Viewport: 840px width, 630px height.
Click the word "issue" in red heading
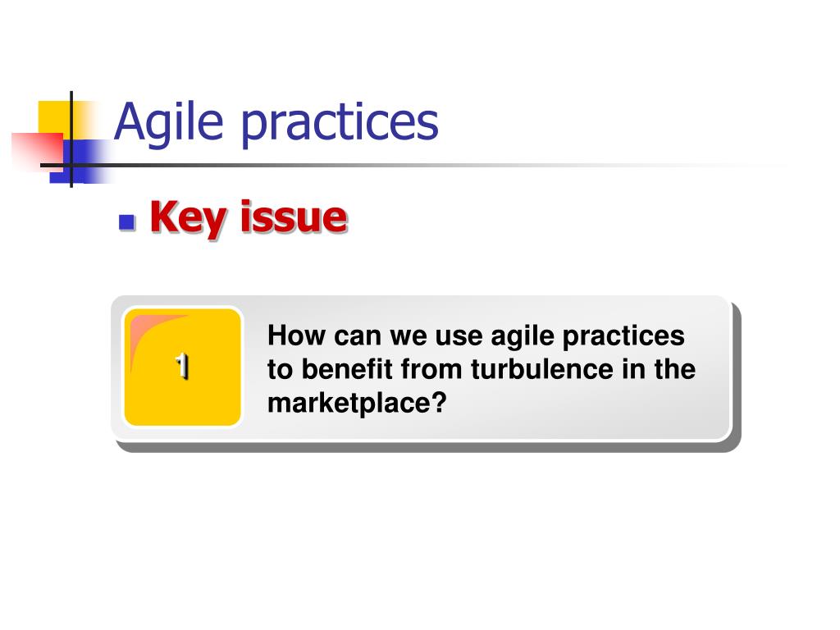294,217
